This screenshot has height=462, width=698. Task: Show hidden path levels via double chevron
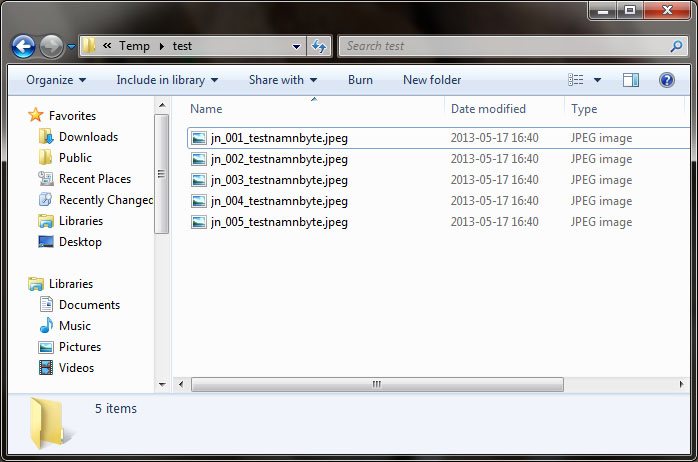pos(107,45)
